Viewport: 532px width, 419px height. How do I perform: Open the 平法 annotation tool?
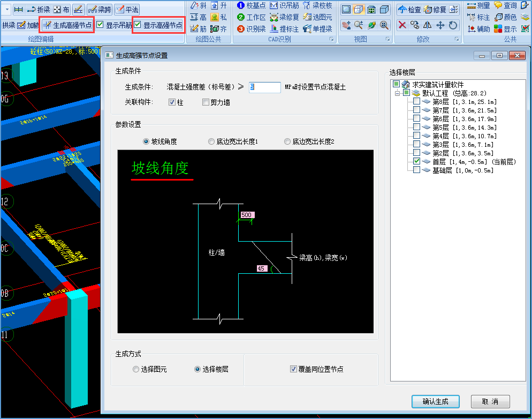point(127,10)
